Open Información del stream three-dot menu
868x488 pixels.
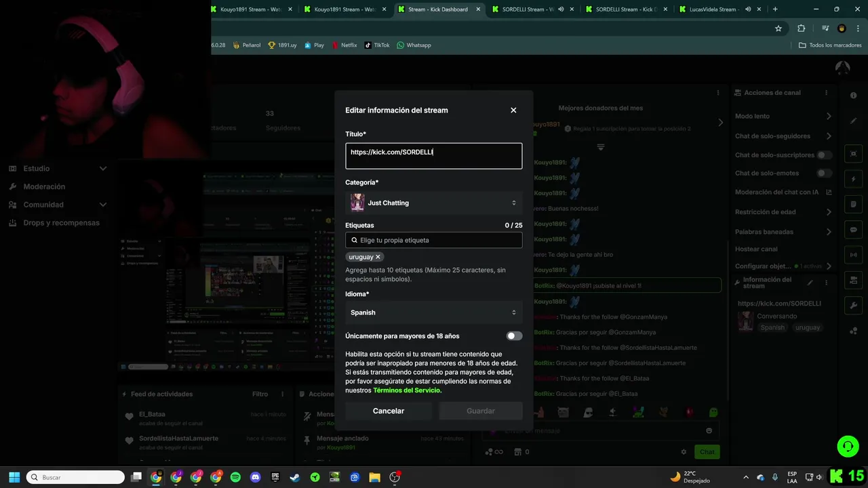point(826,283)
